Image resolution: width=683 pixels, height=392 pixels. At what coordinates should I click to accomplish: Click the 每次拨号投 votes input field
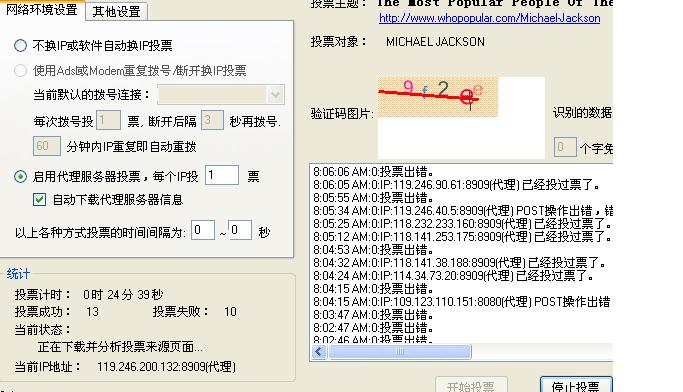pos(108,120)
